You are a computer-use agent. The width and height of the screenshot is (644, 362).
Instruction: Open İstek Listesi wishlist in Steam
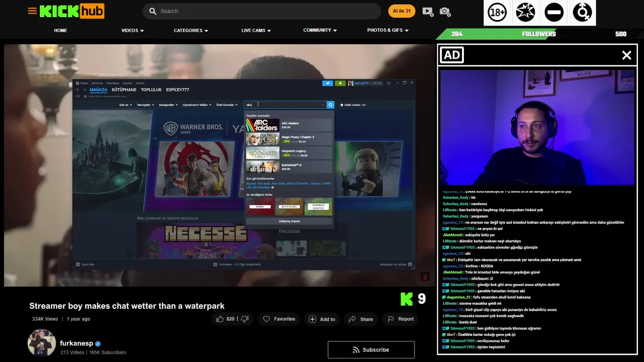353,105
